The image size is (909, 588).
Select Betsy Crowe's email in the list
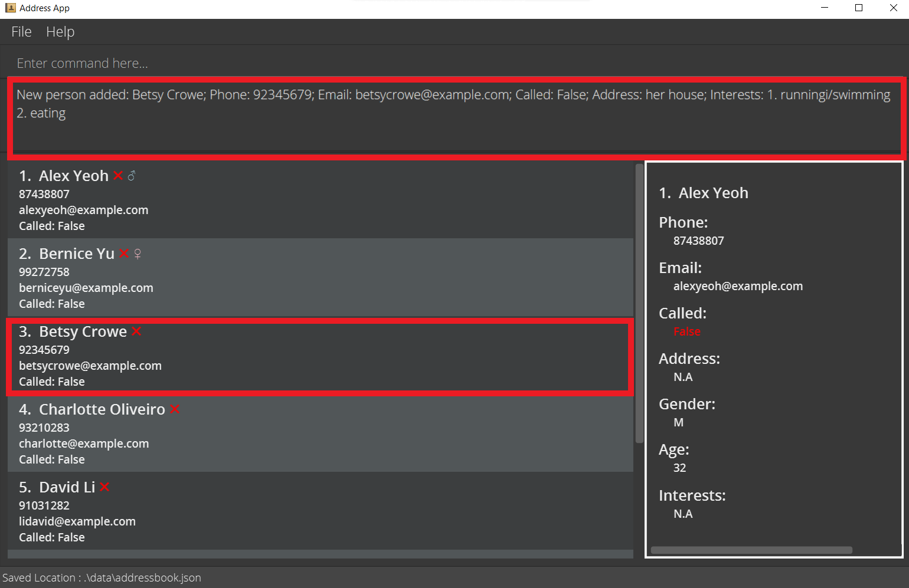click(90, 366)
